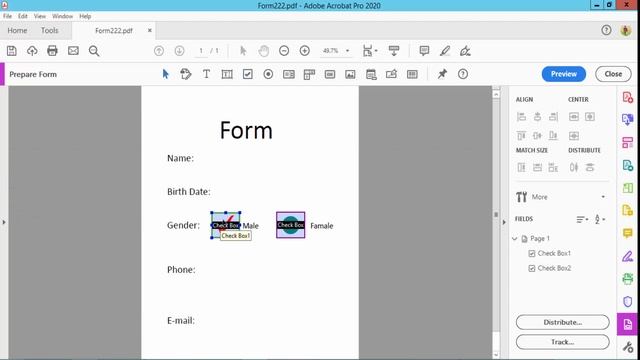Pick the Add Text Field tool
640x360 pixels.
click(x=227, y=74)
